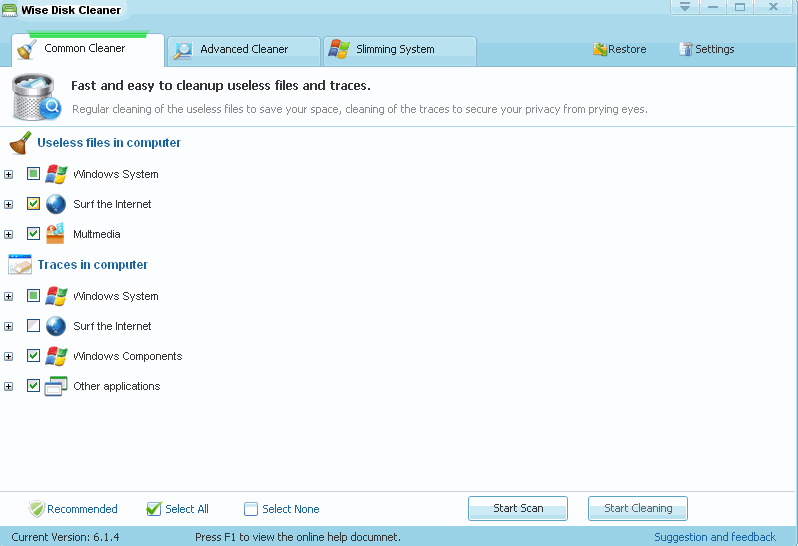Click the Multimedia label

coord(97,234)
